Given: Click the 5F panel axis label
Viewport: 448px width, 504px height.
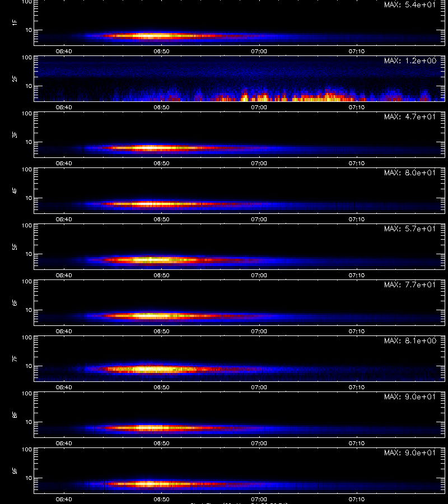Looking at the screenshot, I should click(x=15, y=246).
